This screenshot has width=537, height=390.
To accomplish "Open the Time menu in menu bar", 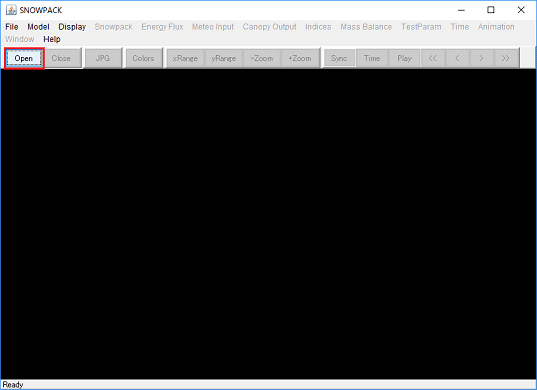I will [460, 27].
